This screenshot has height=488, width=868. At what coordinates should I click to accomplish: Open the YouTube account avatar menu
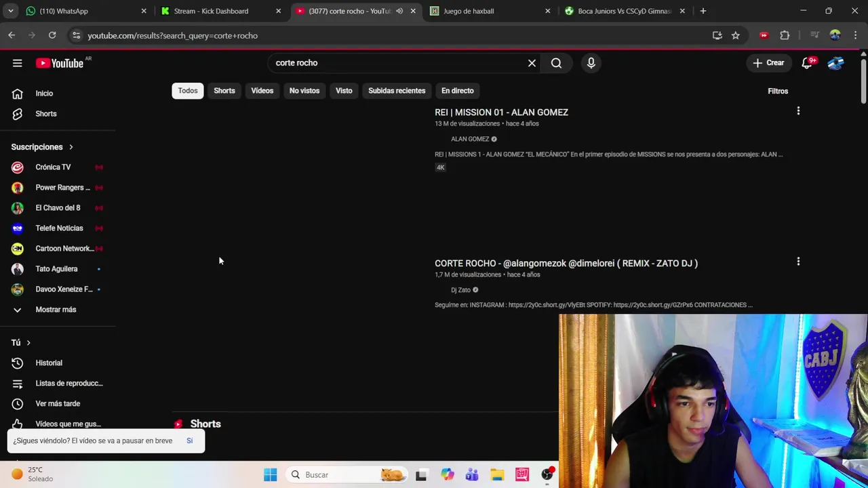[x=835, y=63]
